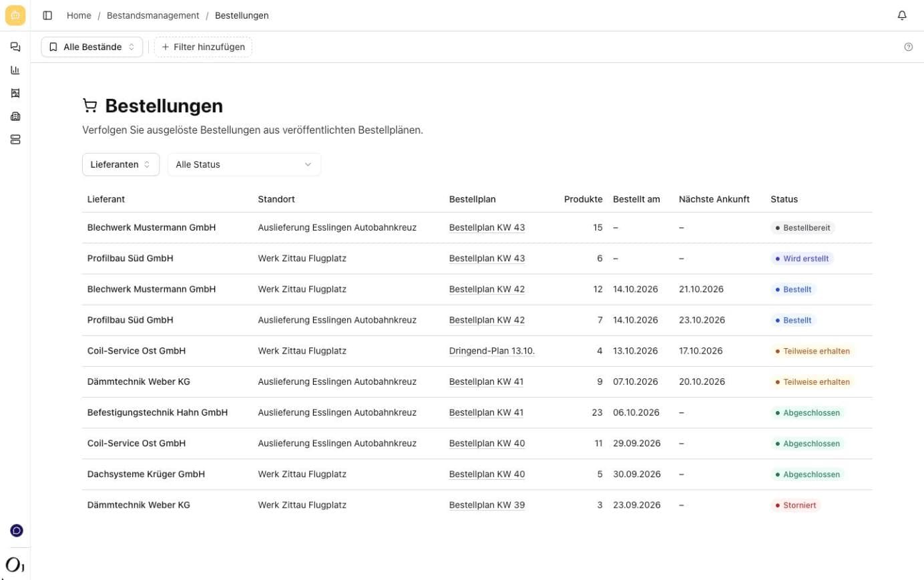
Task: Click the Bestellt am column header
Action: click(x=636, y=199)
